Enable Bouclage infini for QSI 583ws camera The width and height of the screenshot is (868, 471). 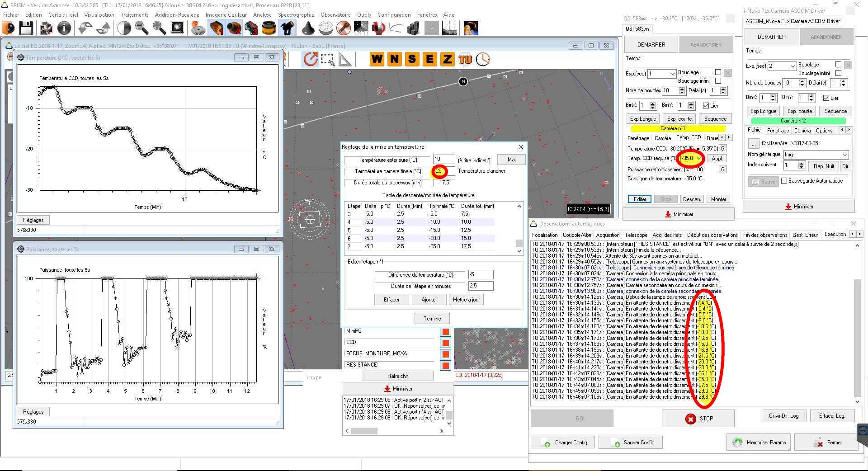point(718,81)
